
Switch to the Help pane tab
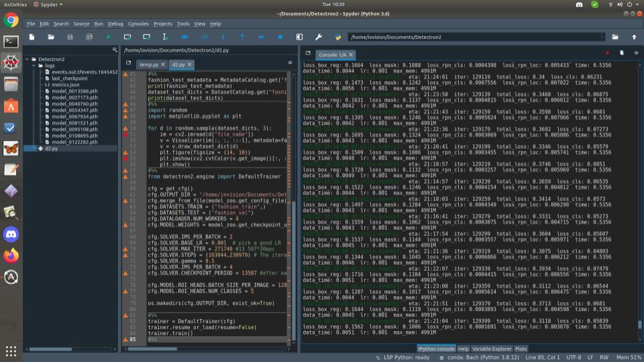pyautogui.click(x=464, y=349)
